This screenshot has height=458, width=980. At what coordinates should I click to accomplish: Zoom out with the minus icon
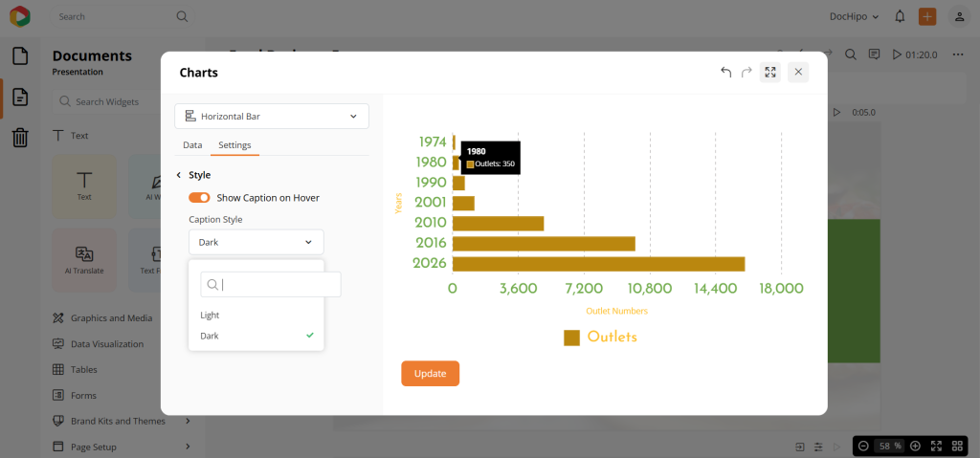click(863, 447)
